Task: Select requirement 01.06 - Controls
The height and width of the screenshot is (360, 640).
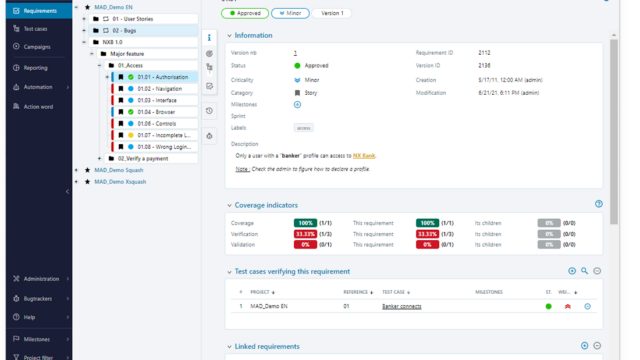Action: click(155, 124)
